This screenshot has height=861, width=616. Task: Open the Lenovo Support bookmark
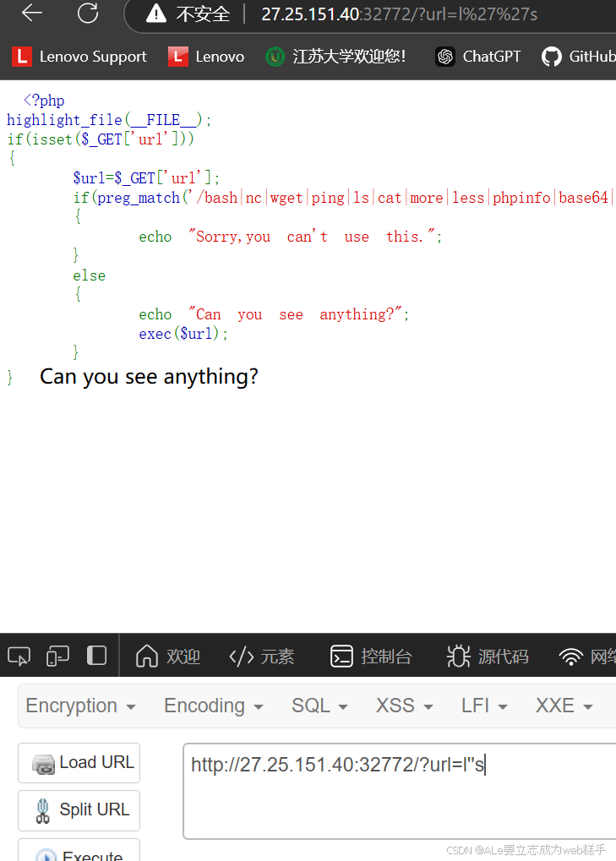point(79,57)
